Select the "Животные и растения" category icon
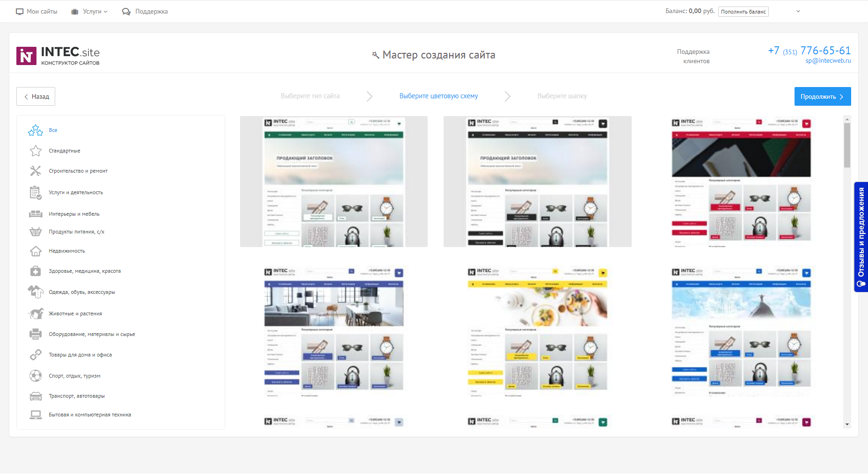This screenshot has width=868, height=474. coord(36,314)
